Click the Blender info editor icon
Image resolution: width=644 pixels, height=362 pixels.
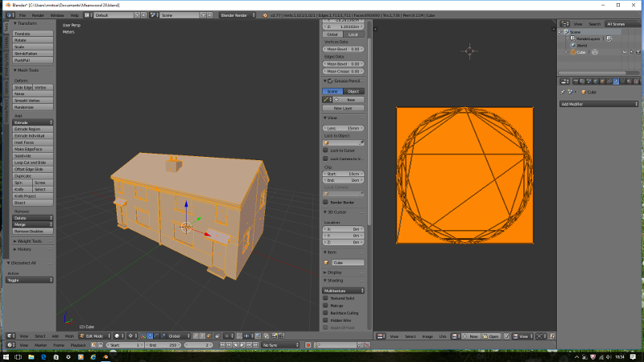[x=10, y=15]
